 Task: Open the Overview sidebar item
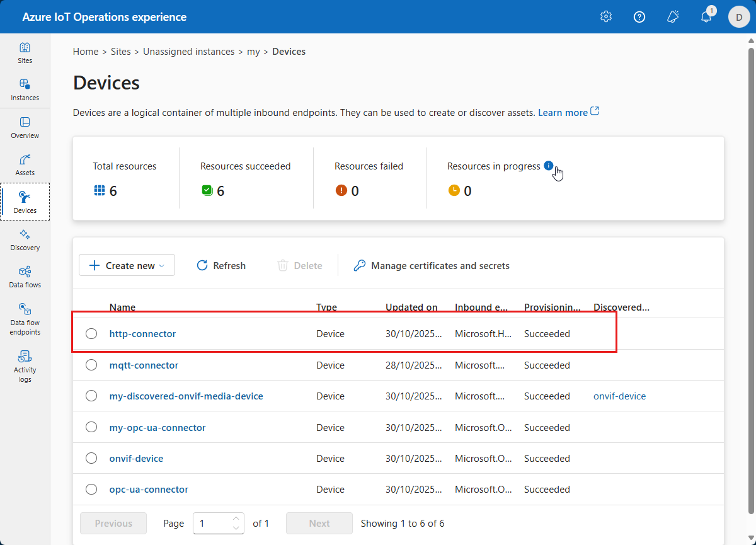click(x=25, y=127)
